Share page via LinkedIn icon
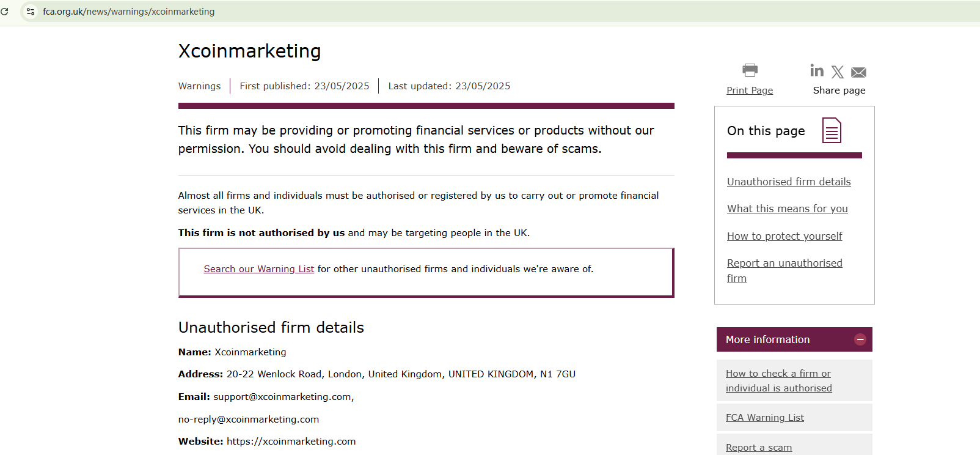The height and width of the screenshot is (455, 980). 817,71
